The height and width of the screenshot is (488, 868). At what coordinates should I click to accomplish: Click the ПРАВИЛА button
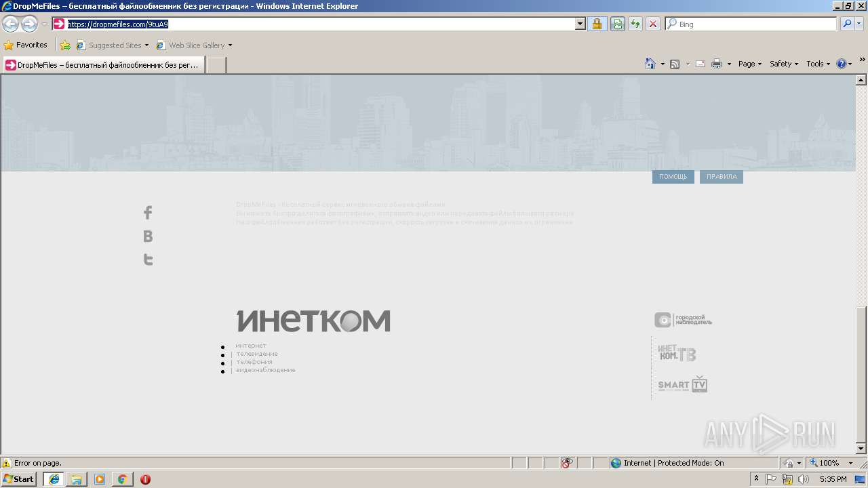coord(722,177)
